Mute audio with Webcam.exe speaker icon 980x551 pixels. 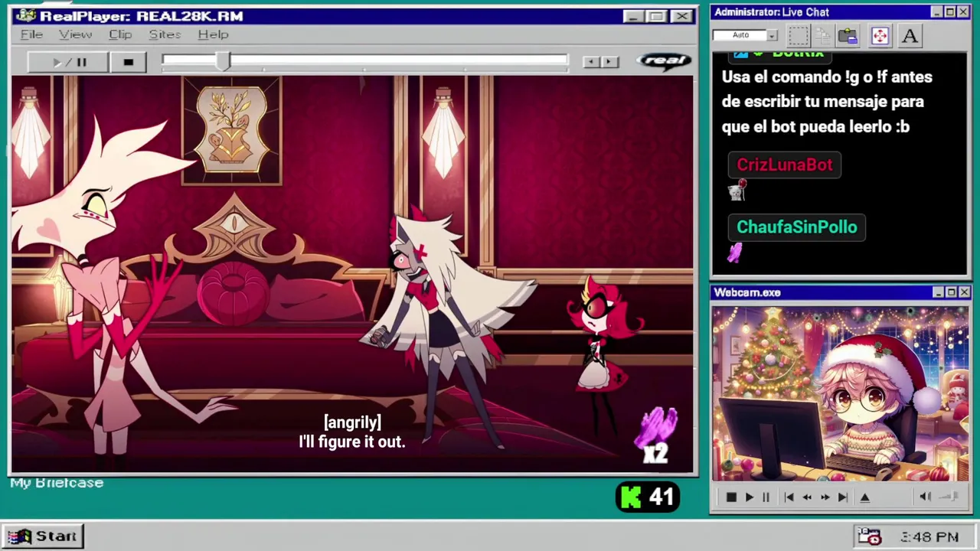925,497
